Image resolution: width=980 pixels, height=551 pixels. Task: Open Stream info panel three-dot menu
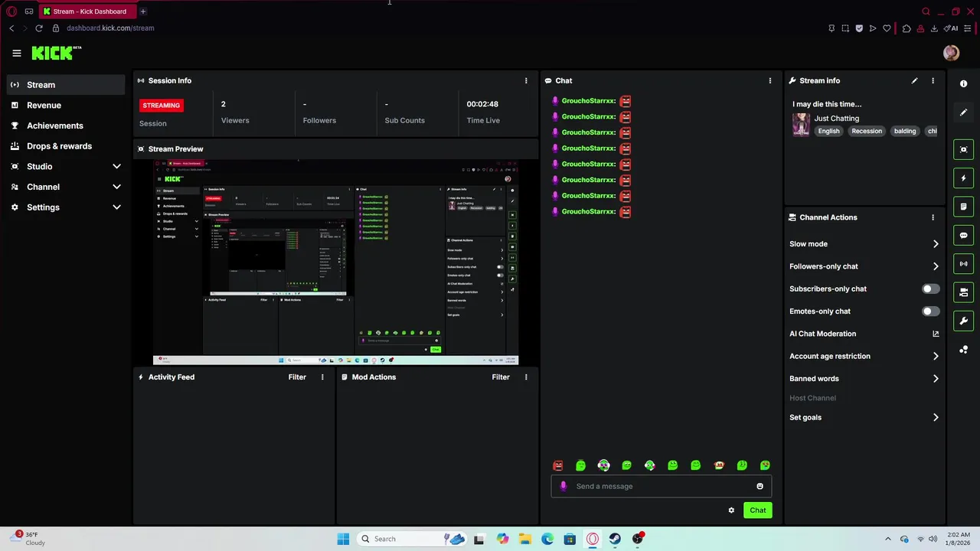coord(933,80)
